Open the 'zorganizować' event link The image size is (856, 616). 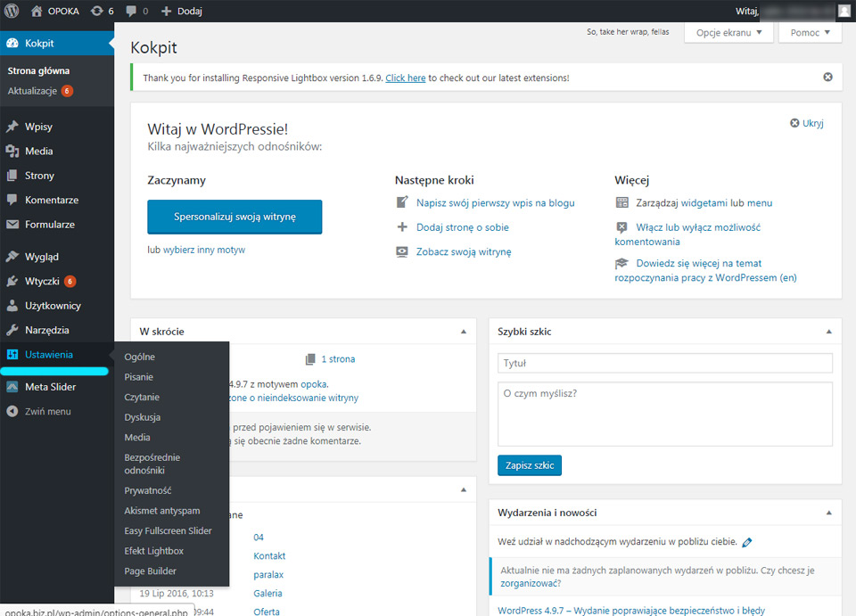coord(530,584)
